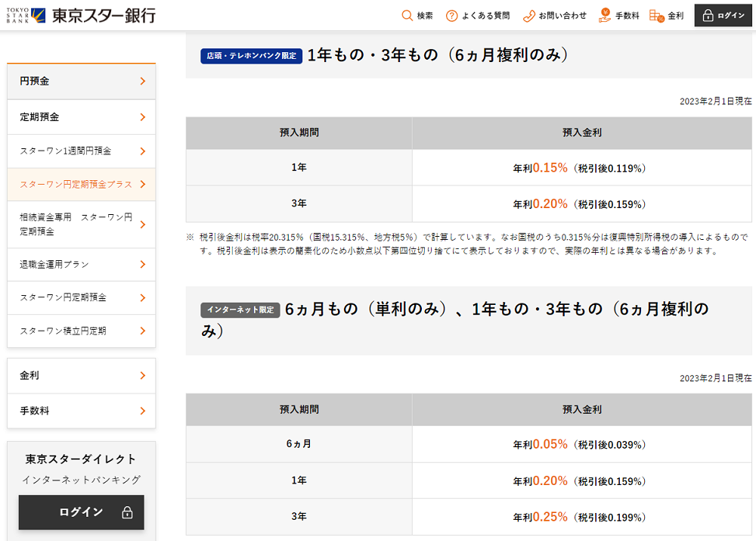This screenshot has height=541, width=756.
Task: Click the question mark FAQ icon
Action: point(452,16)
